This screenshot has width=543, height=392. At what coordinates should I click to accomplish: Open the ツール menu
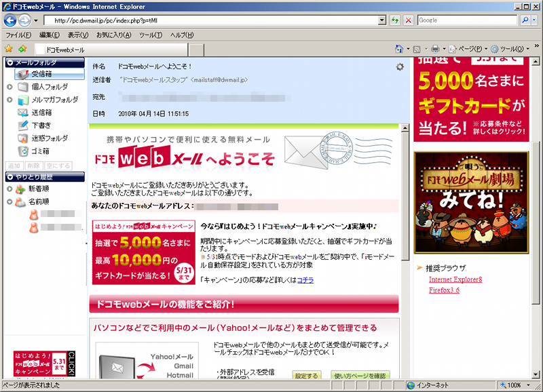147,34
